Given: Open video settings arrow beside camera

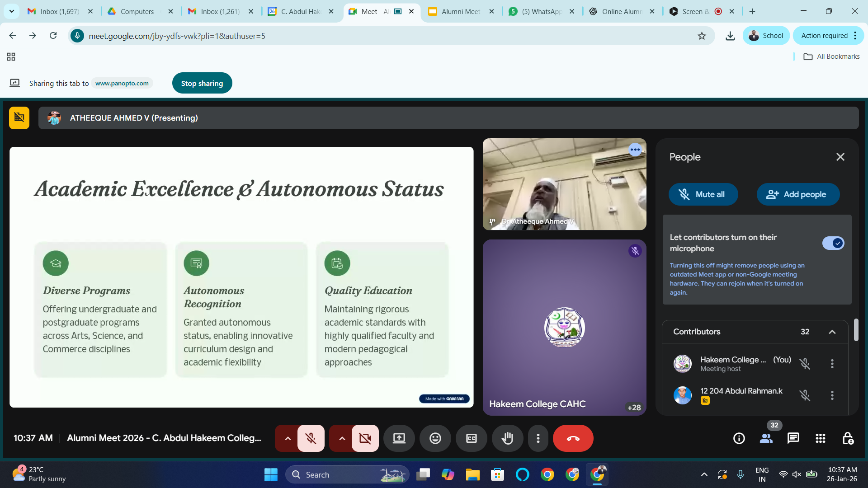Looking at the screenshot, I should pyautogui.click(x=342, y=438).
